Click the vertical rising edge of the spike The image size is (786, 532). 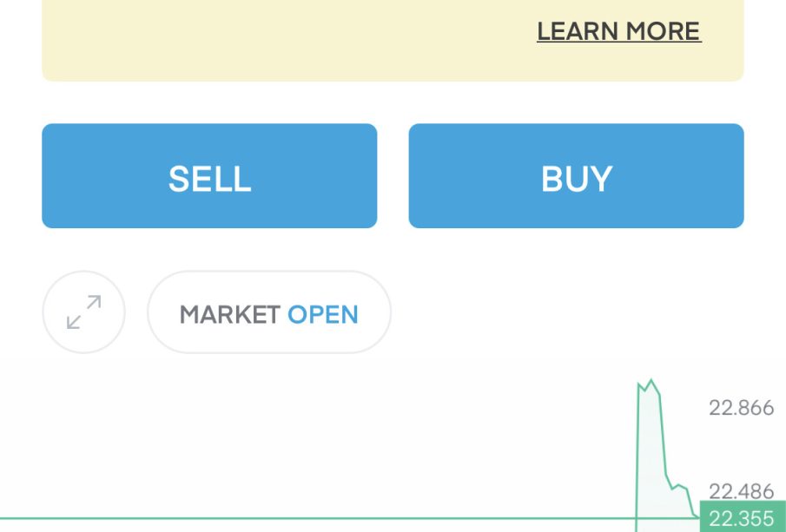click(x=637, y=451)
